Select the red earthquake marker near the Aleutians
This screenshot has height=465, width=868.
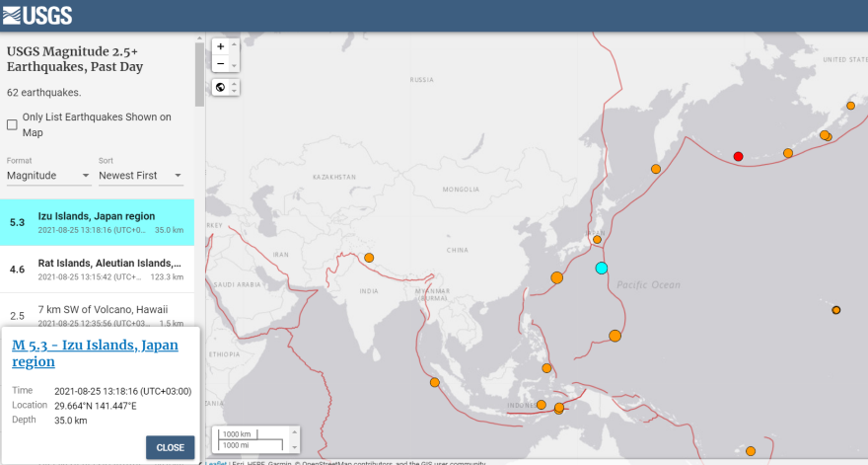pyautogui.click(x=738, y=156)
